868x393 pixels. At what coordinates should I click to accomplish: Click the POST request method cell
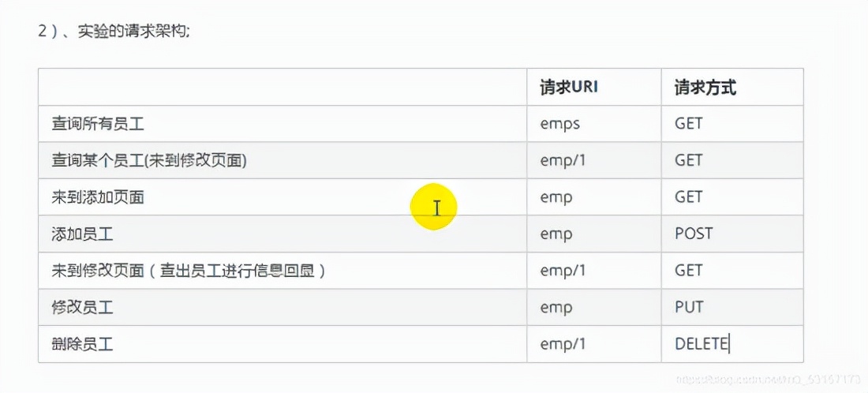[x=694, y=234]
